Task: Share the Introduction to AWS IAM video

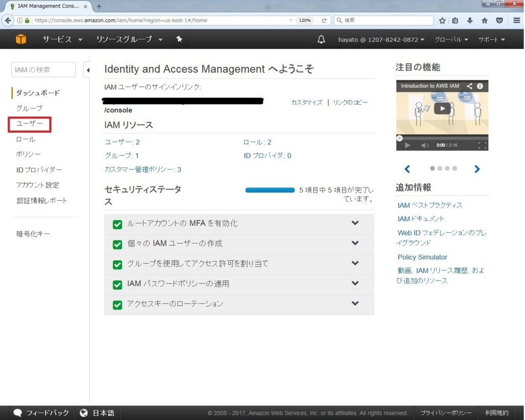Action: (470, 86)
